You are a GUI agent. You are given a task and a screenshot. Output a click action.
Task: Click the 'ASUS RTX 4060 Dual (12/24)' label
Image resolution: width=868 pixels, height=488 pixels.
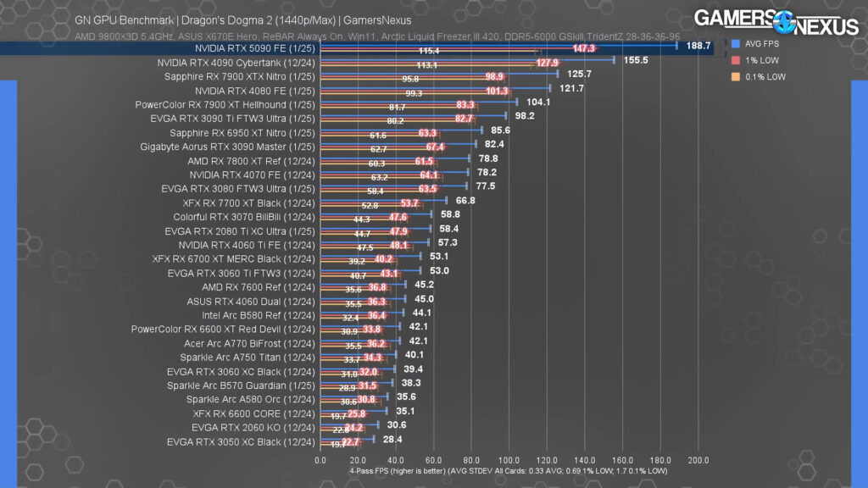click(251, 302)
